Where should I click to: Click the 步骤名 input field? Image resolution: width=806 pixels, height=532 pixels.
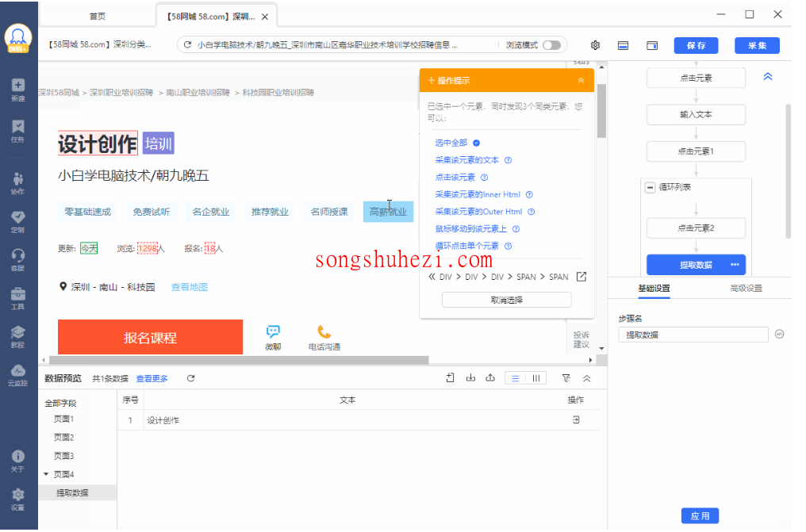(x=693, y=335)
